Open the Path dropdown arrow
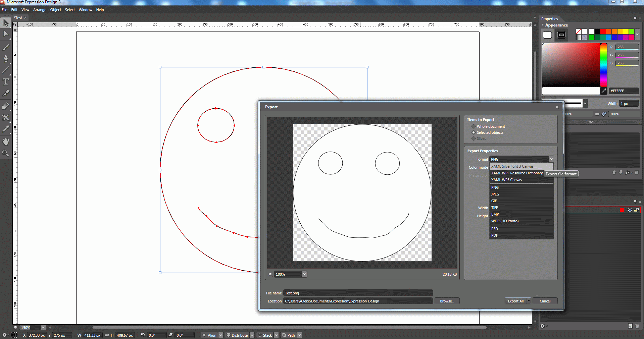The image size is (644, 339). click(300, 335)
